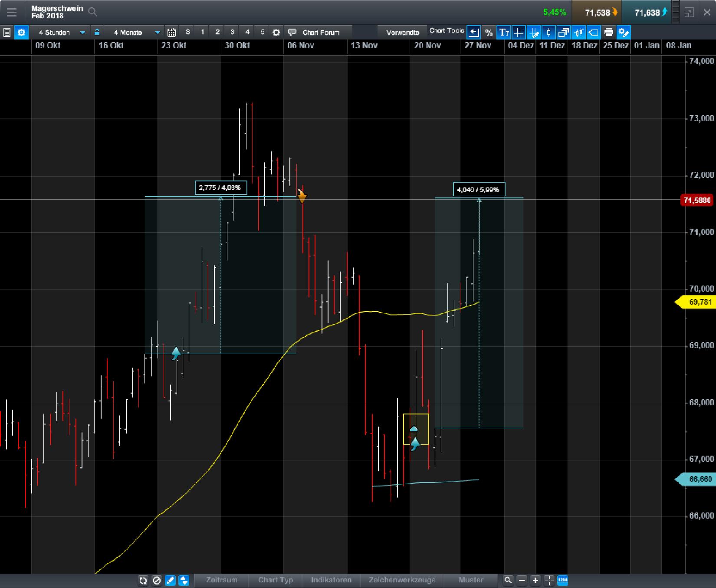Click the zoom minus control at bottom

521,581
